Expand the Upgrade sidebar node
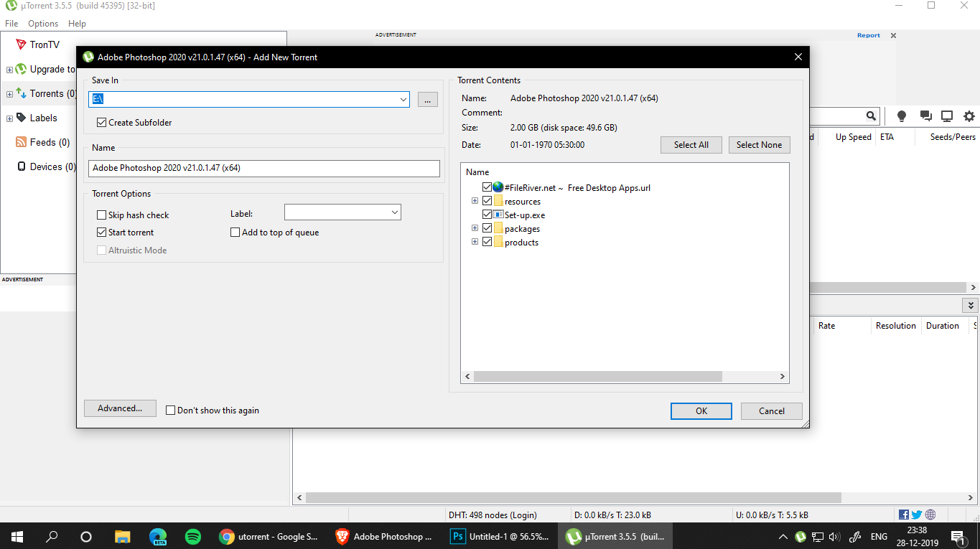 pos(9,70)
